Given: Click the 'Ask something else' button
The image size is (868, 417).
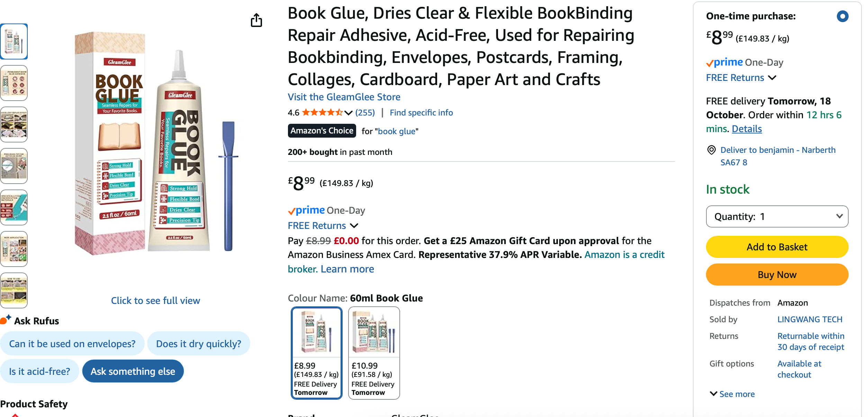Looking at the screenshot, I should click(133, 371).
